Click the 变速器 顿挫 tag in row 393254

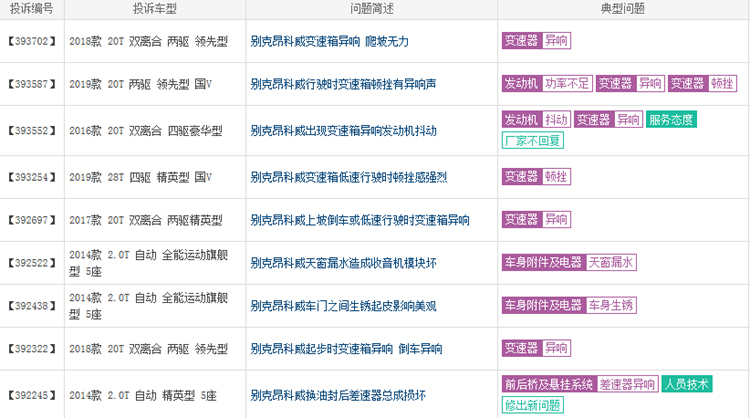[536, 176]
